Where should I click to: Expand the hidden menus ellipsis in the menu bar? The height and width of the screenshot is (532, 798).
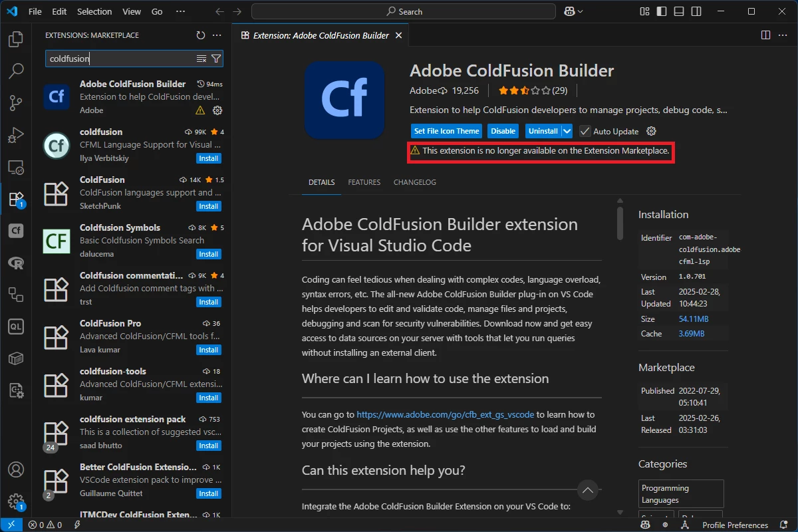click(181, 11)
